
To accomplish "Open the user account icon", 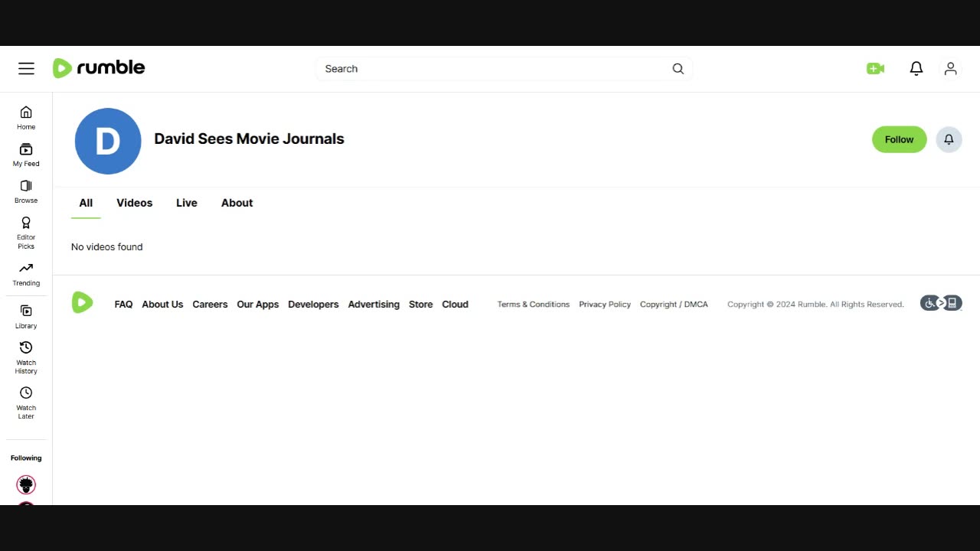I will (x=951, y=69).
